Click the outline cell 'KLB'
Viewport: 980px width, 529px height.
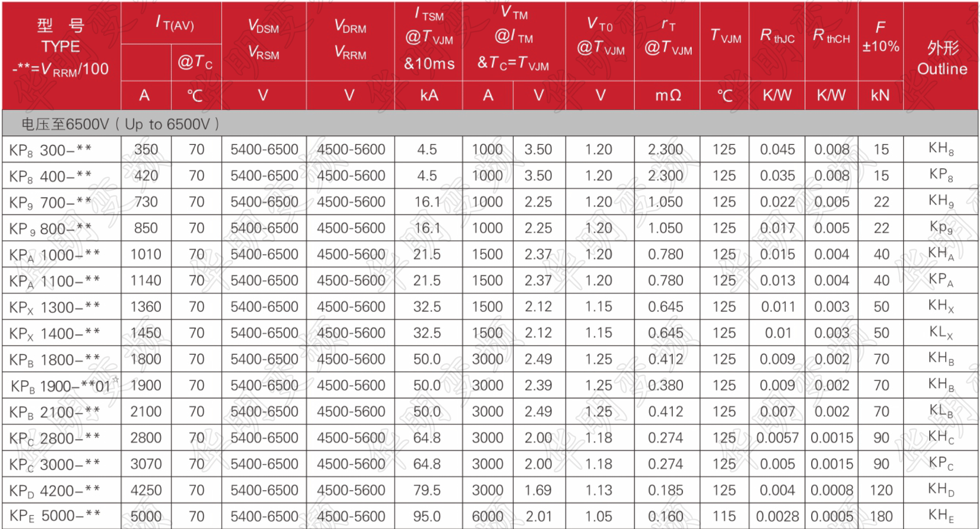point(941,411)
